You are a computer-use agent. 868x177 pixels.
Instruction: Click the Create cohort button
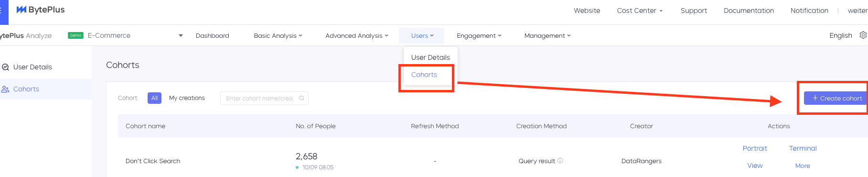(836, 98)
